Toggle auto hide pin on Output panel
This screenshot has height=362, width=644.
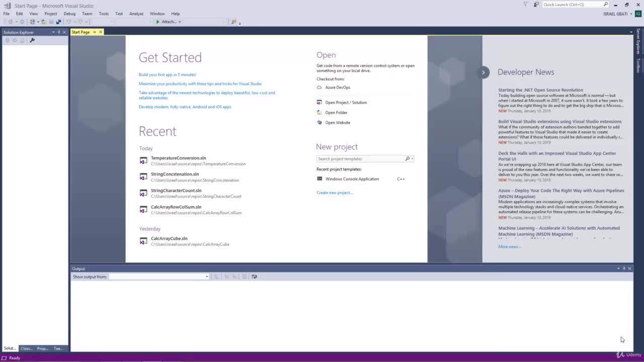click(x=624, y=268)
